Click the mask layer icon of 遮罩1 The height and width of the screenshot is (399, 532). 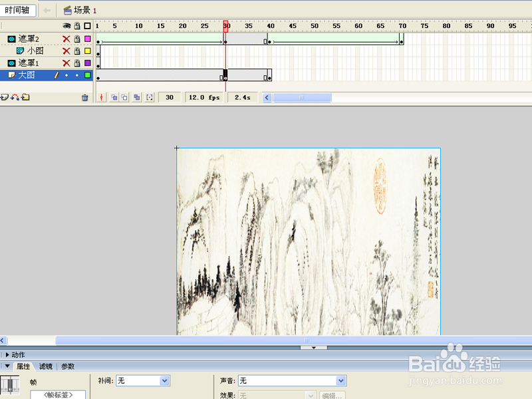[11, 63]
